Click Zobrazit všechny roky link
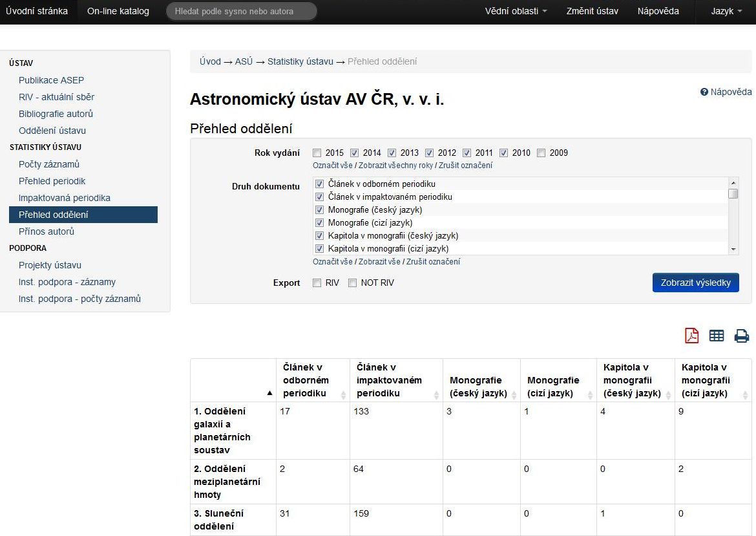 (x=396, y=166)
